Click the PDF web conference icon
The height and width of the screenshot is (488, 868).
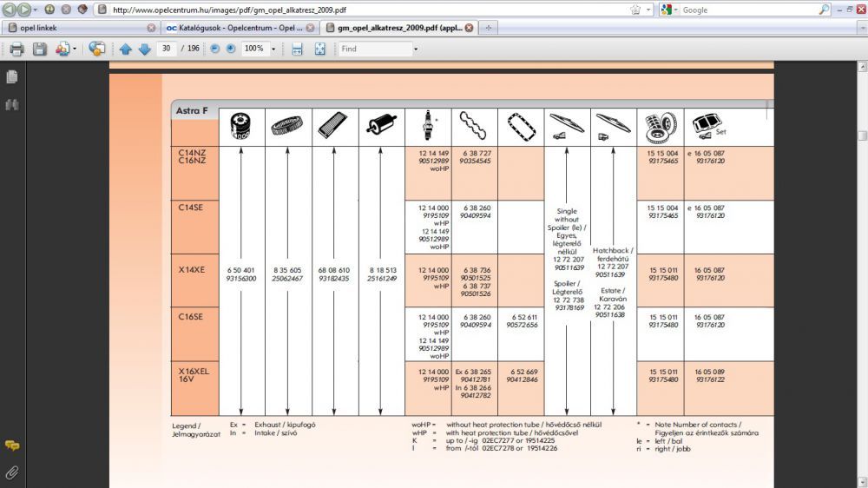click(97, 49)
